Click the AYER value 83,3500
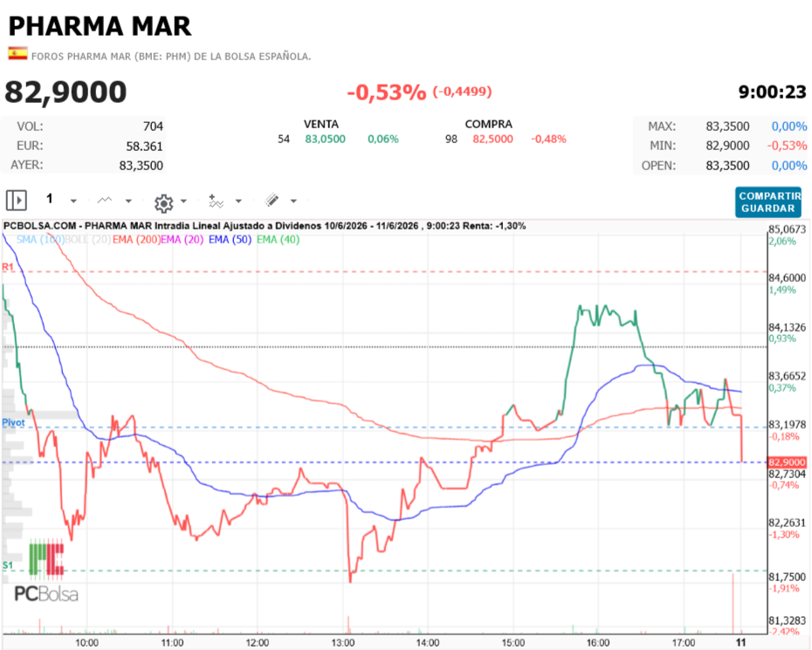This screenshot has height=650, width=812. [141, 166]
